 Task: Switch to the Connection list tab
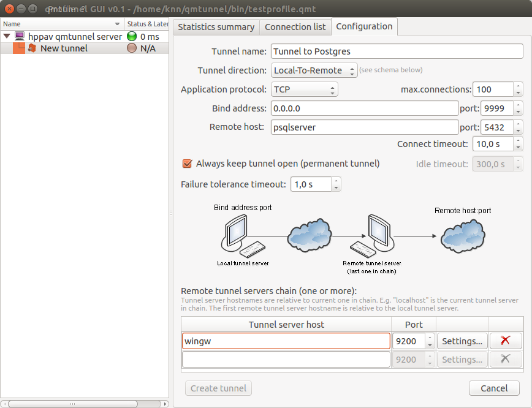click(x=295, y=27)
